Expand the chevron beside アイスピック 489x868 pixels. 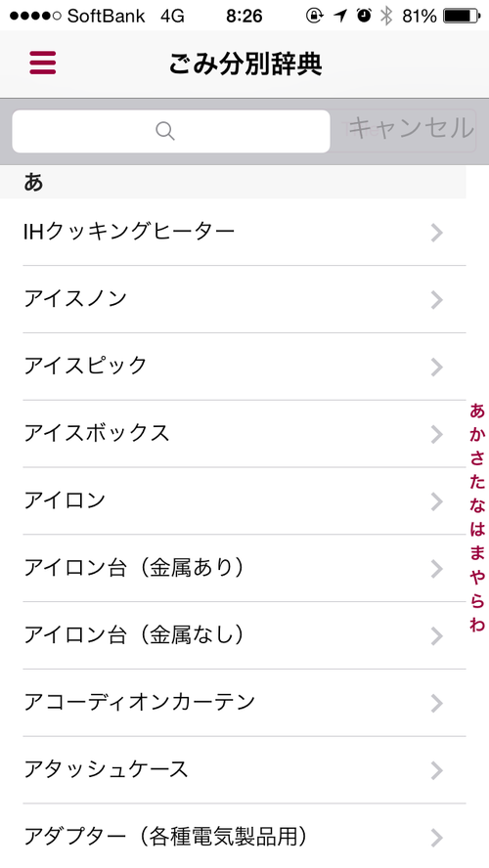point(437,367)
